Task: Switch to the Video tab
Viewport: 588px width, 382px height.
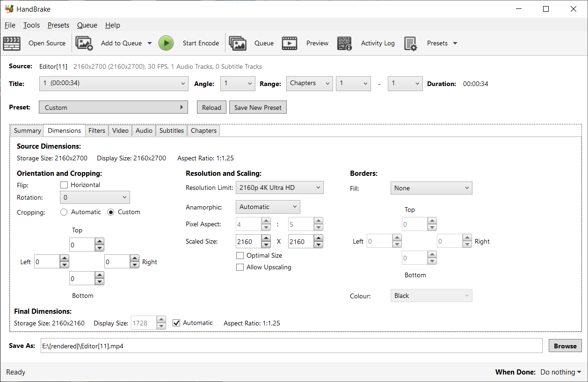Action: coord(120,131)
